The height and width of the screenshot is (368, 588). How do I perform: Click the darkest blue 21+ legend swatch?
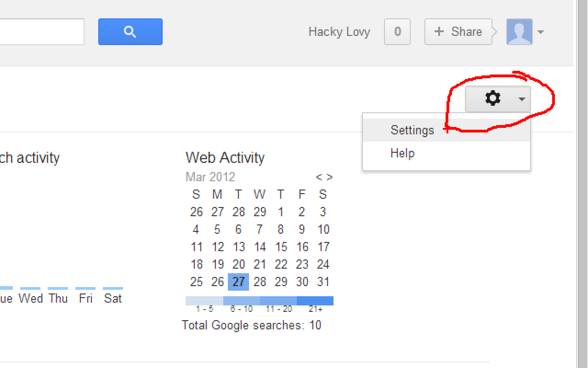(x=315, y=301)
